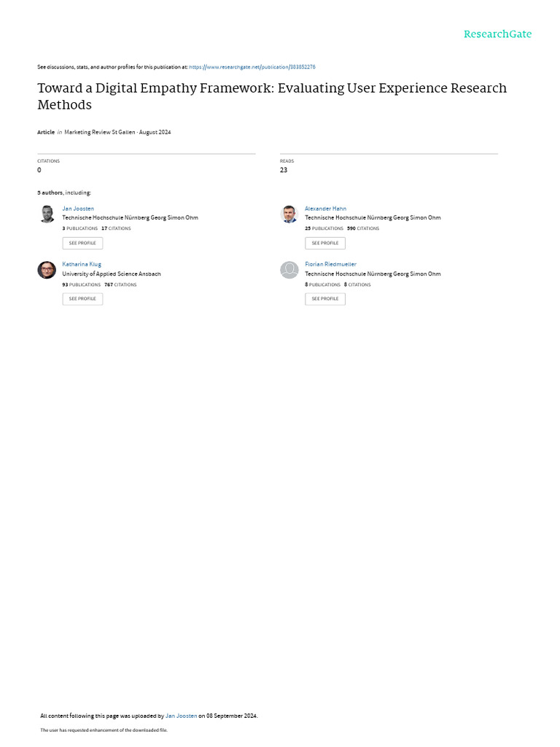The width and height of the screenshot is (560, 747).
Task: Open Katharina Klug author name link
Action: (82, 264)
